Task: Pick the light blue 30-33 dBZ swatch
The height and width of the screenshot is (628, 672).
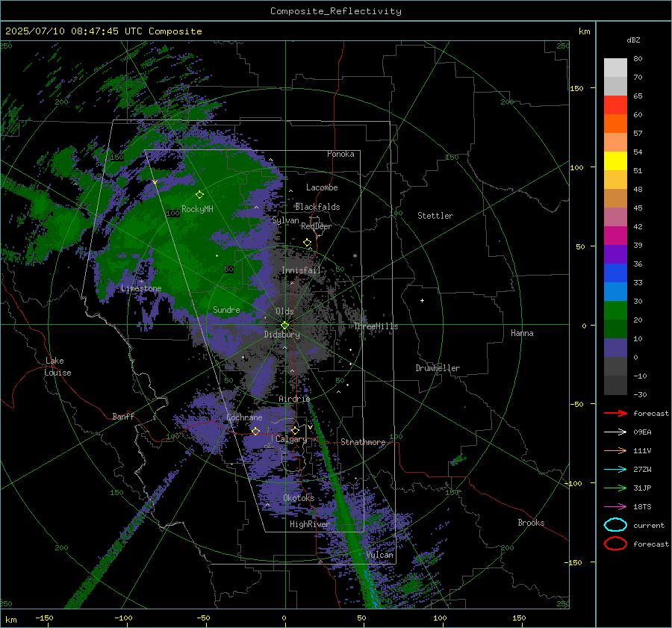Action: click(x=615, y=292)
